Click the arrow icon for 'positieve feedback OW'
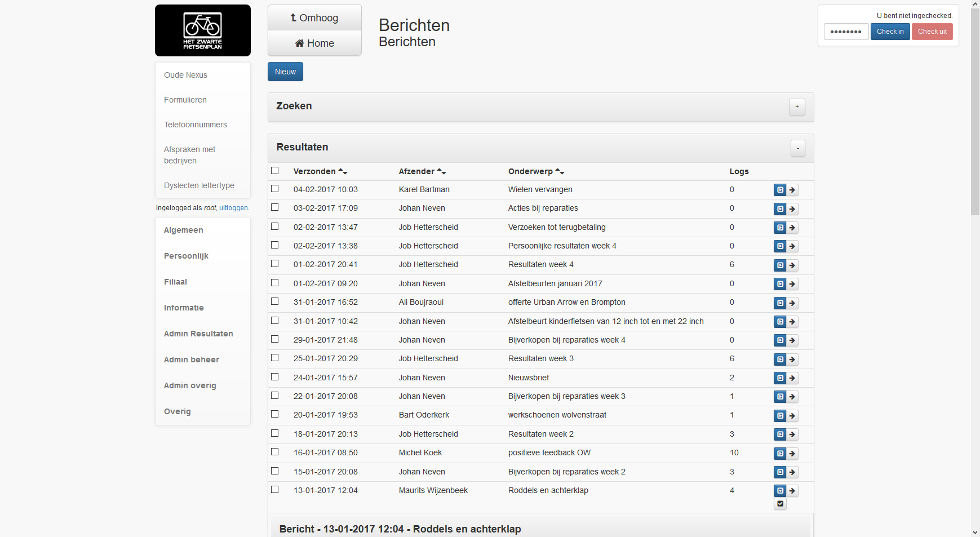Viewport: 980px width, 537px height. 792,454
